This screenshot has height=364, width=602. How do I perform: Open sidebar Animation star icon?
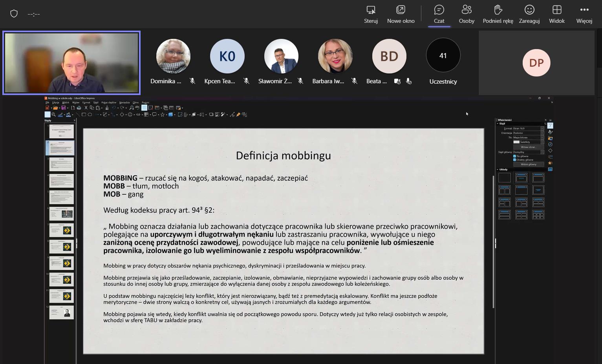pyautogui.click(x=550, y=163)
